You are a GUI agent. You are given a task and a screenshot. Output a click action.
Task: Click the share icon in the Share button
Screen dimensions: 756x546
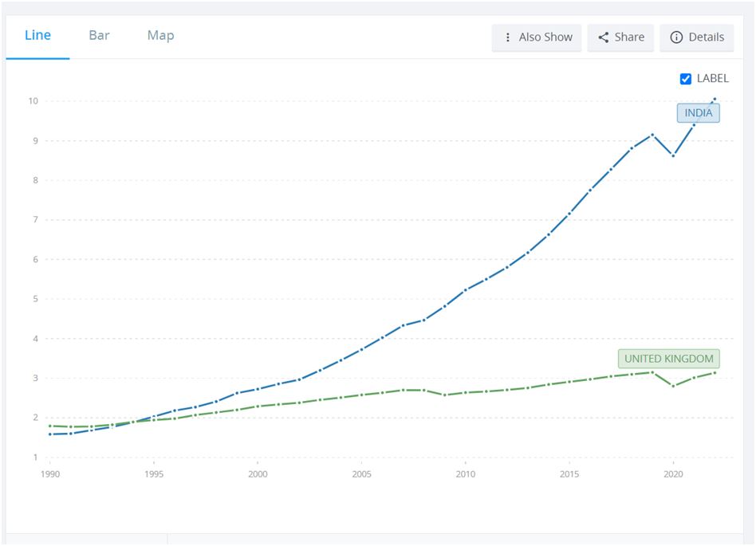[x=603, y=37]
